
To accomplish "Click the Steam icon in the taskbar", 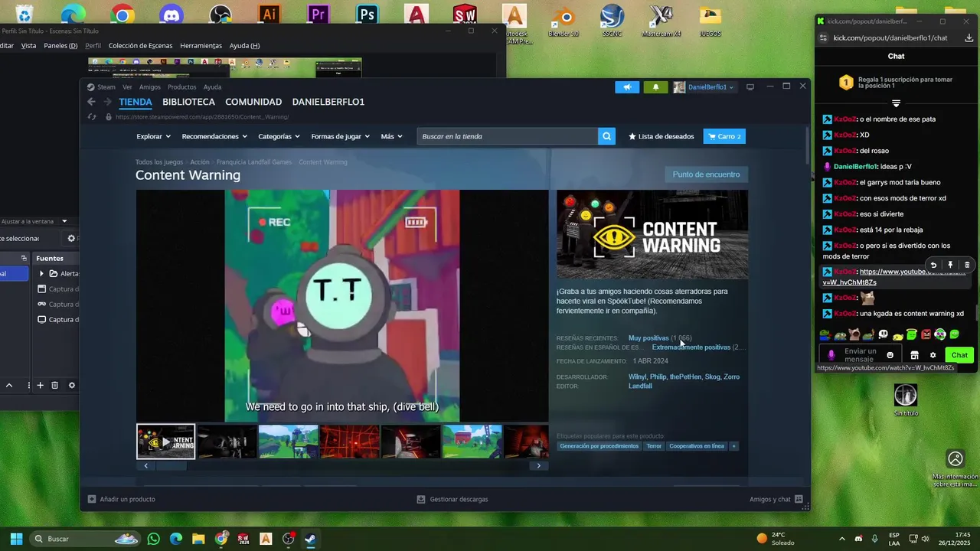I will (310, 539).
